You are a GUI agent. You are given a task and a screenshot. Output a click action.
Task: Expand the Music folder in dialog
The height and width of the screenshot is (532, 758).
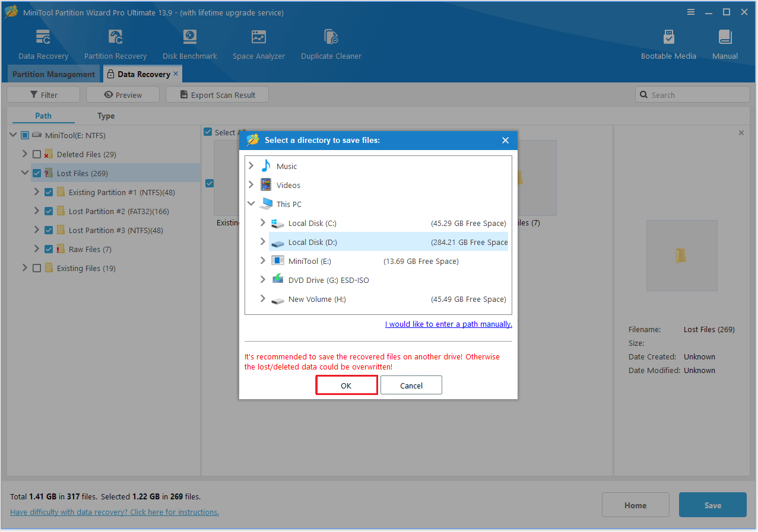251,165
